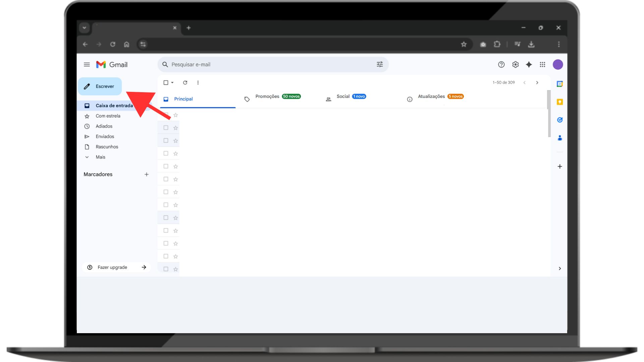Click the Escrever compose button
Viewport: 644px width, 362px height.
point(100,86)
